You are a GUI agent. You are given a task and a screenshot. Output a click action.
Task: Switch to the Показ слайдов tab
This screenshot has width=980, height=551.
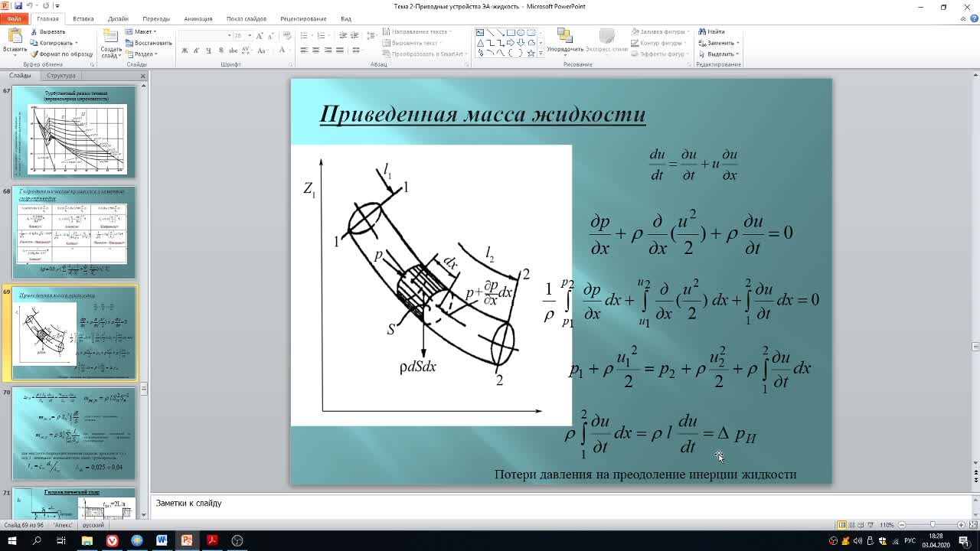pyautogui.click(x=247, y=18)
